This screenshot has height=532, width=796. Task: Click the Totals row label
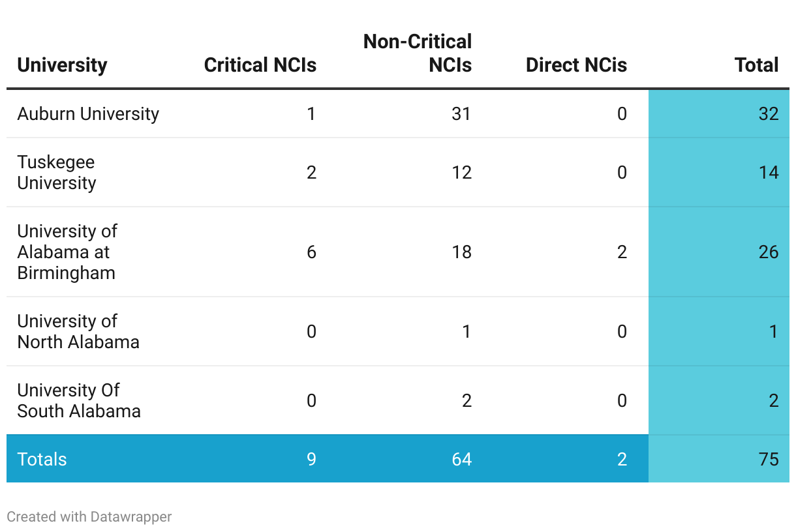(x=42, y=459)
